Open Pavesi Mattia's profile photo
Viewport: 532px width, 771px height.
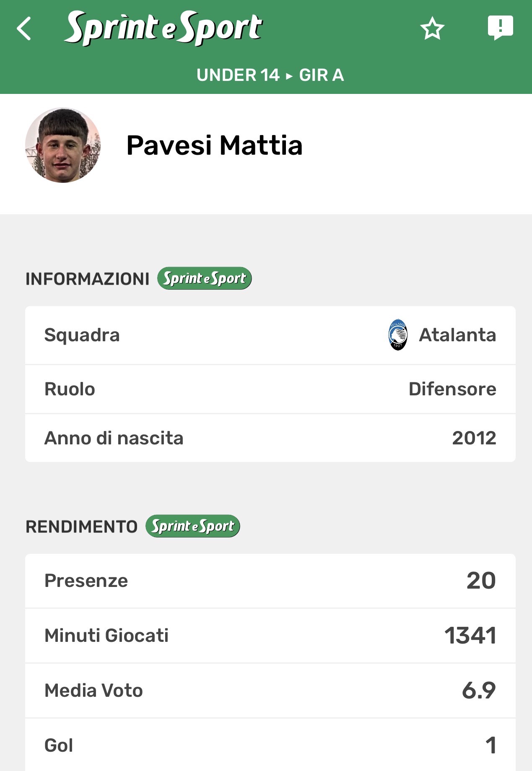pos(63,145)
